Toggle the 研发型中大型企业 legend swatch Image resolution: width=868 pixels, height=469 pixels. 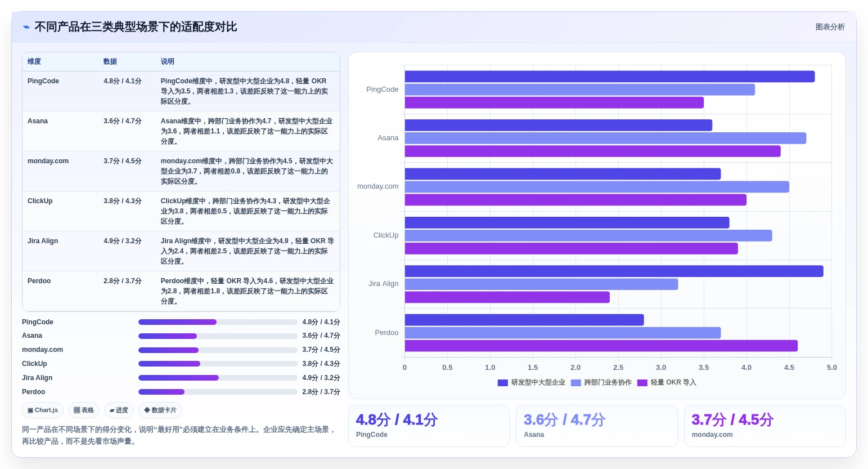coord(502,383)
